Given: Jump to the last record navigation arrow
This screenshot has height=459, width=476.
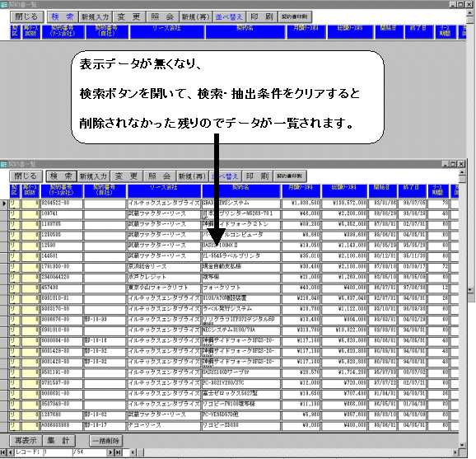Looking at the screenshot, I should (x=118, y=452).
